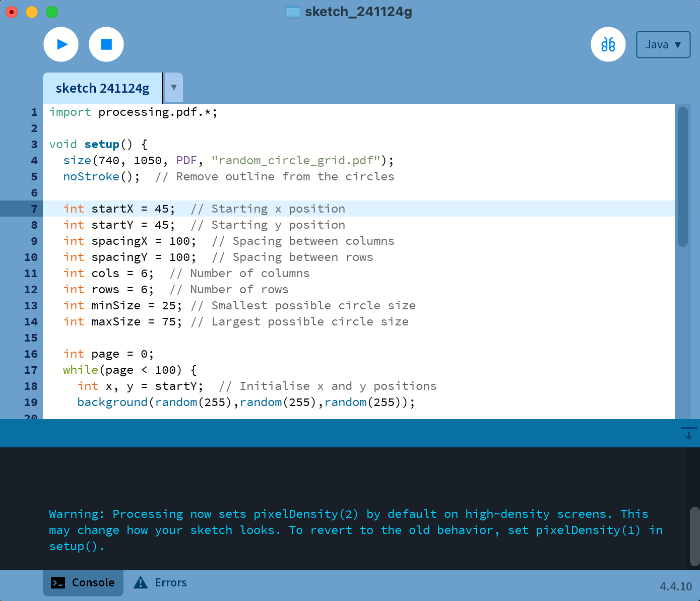
Task: Click the console vertical scrollbar
Action: click(694, 536)
